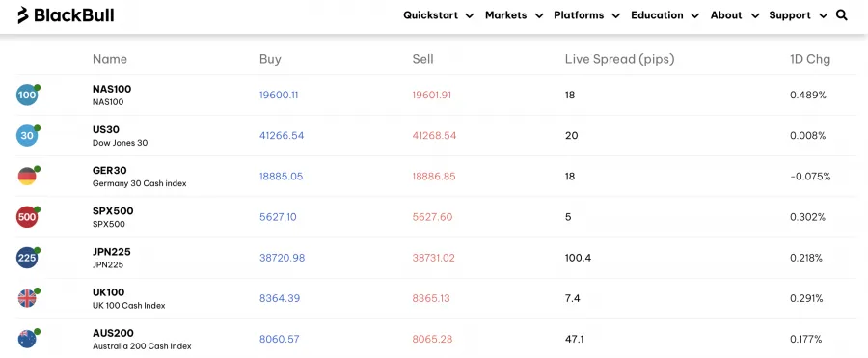This screenshot has height=358, width=868.
Task: Select the GER30 instrument name
Action: [x=109, y=170]
